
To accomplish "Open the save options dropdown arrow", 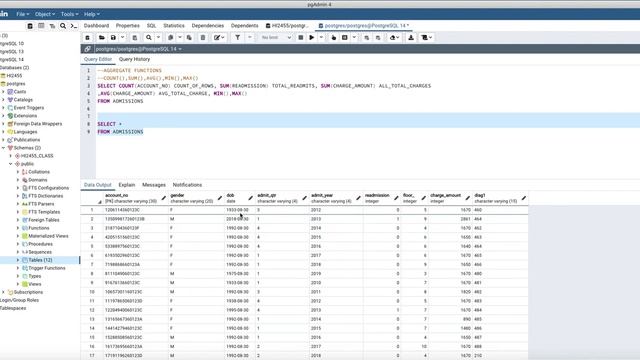I will tap(122, 38).
